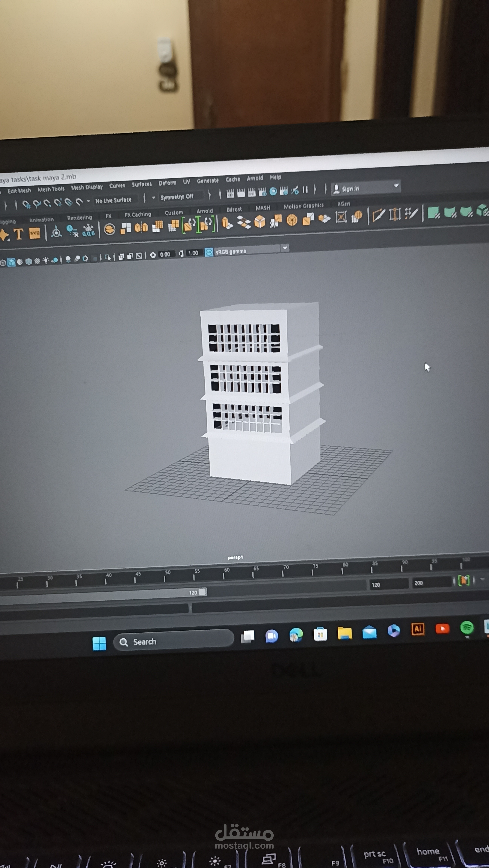
Task: Toggle the color management ON button
Action: (x=209, y=252)
